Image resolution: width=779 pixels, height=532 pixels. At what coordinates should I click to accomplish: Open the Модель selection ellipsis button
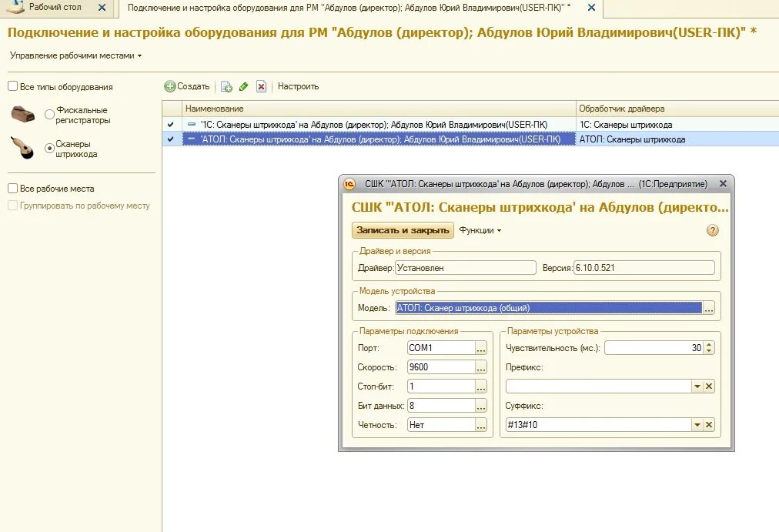[x=708, y=308]
